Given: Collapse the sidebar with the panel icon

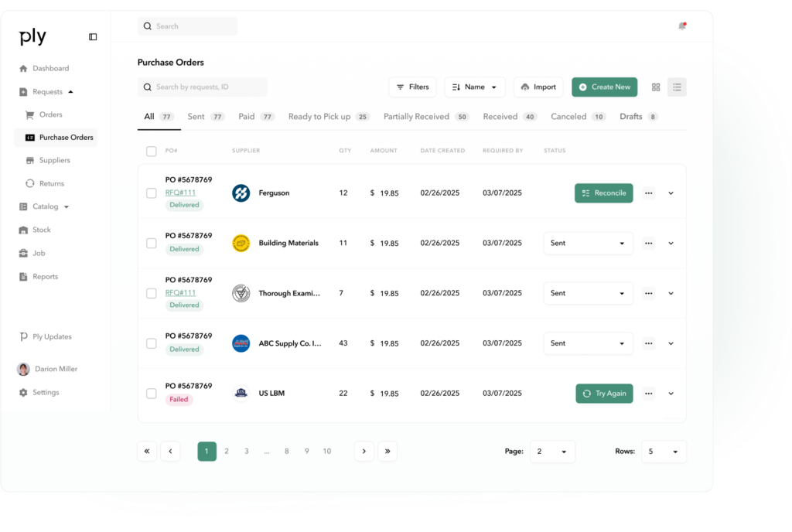Looking at the screenshot, I should coord(93,37).
